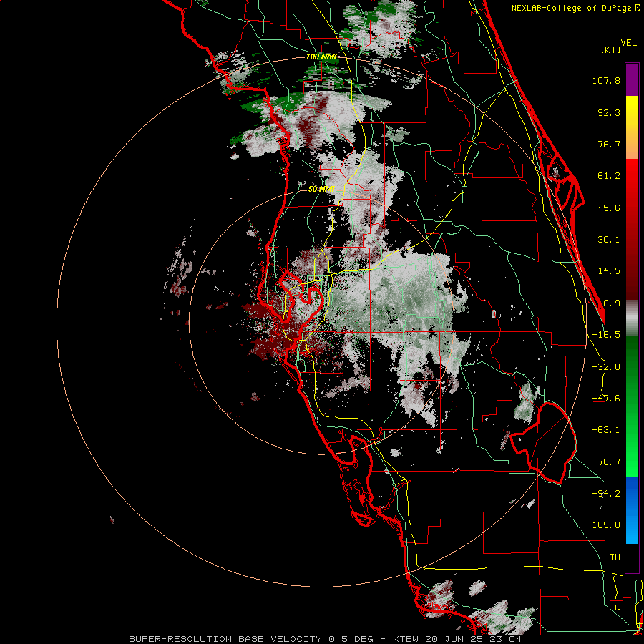Select the 76.7 legend value

tap(609, 144)
